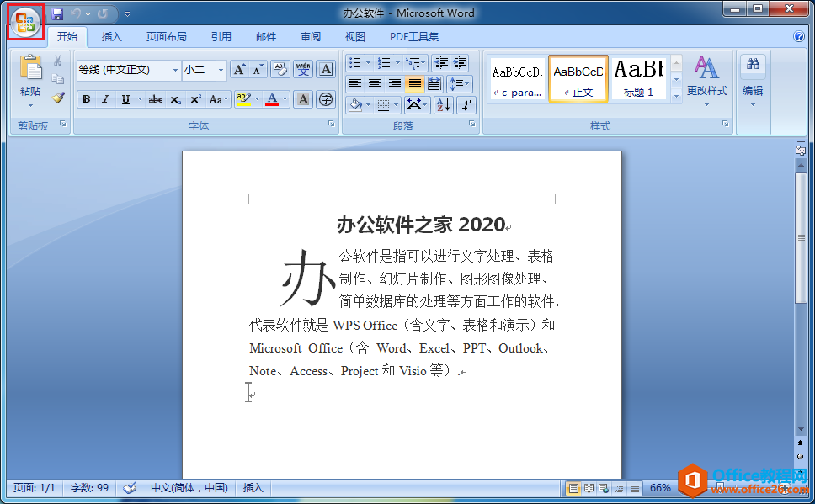Click the strikethrough icon
The width and height of the screenshot is (815, 504).
click(x=155, y=98)
